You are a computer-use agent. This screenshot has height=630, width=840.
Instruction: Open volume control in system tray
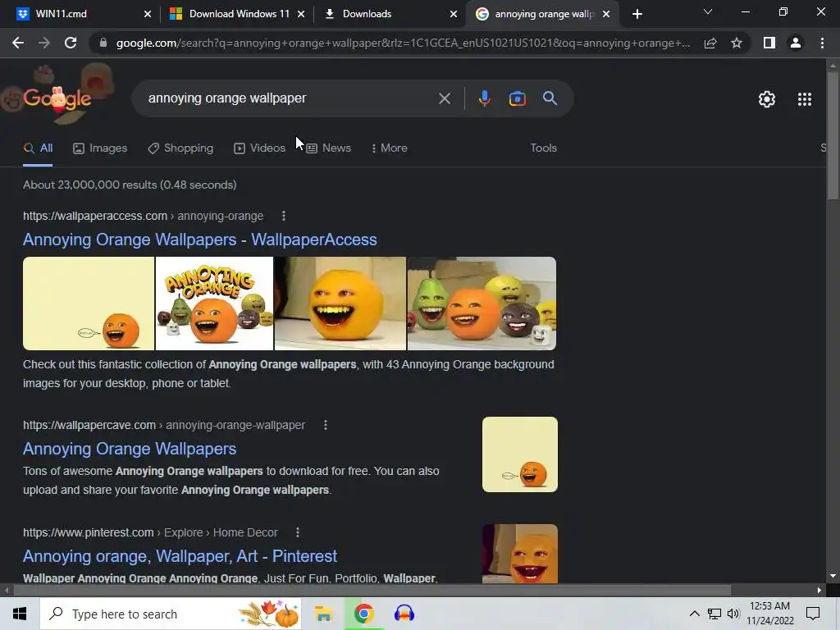pos(733,614)
